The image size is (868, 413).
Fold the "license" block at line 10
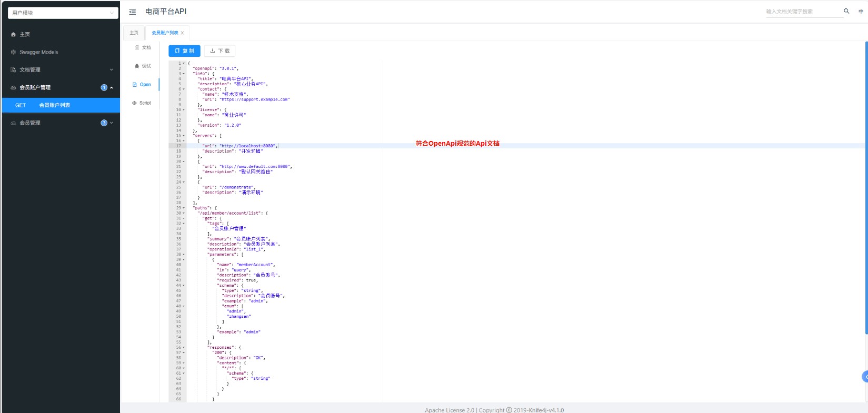tap(184, 109)
